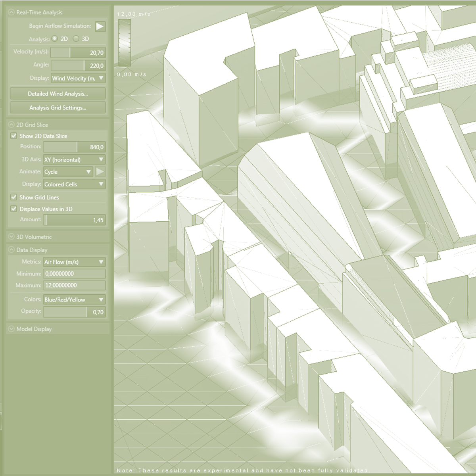Click Detailed Wind Analysis button

58,94
